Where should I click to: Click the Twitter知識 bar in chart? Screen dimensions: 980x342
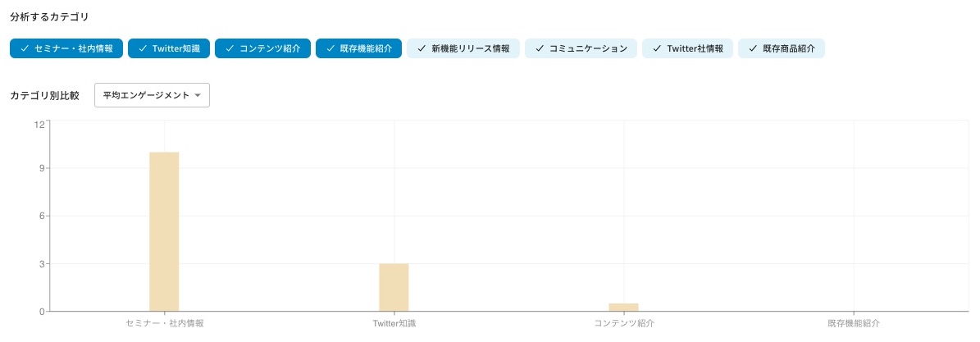pyautogui.click(x=394, y=287)
